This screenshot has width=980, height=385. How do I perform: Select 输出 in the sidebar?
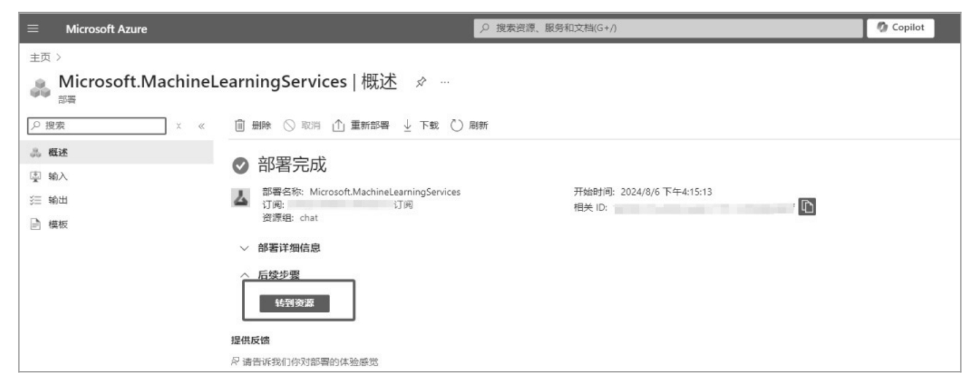point(116,200)
